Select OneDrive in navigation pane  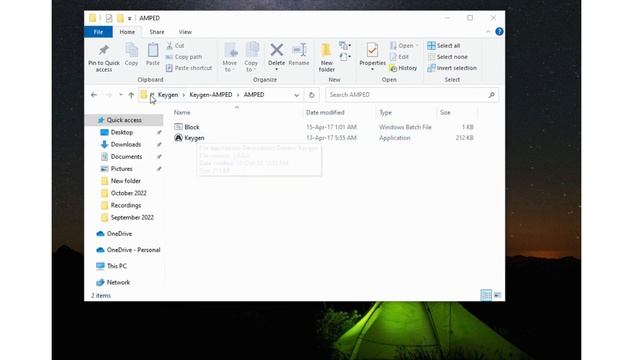119,234
